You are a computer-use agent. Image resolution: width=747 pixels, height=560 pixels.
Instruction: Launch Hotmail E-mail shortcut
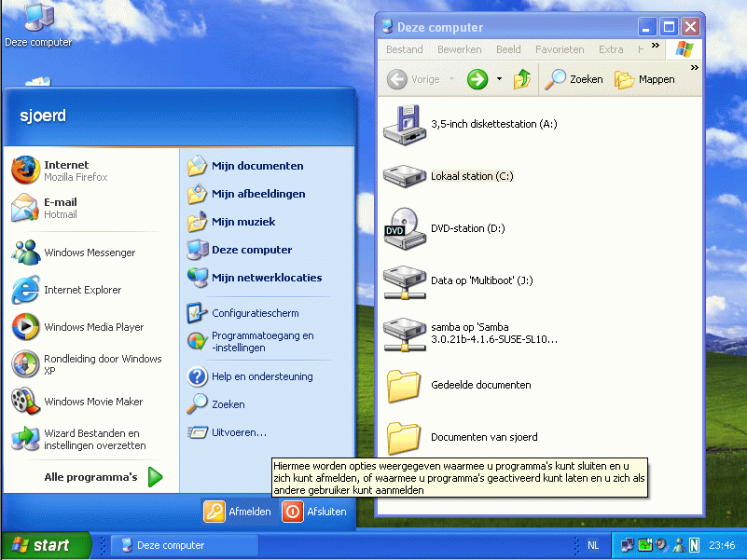click(45, 208)
